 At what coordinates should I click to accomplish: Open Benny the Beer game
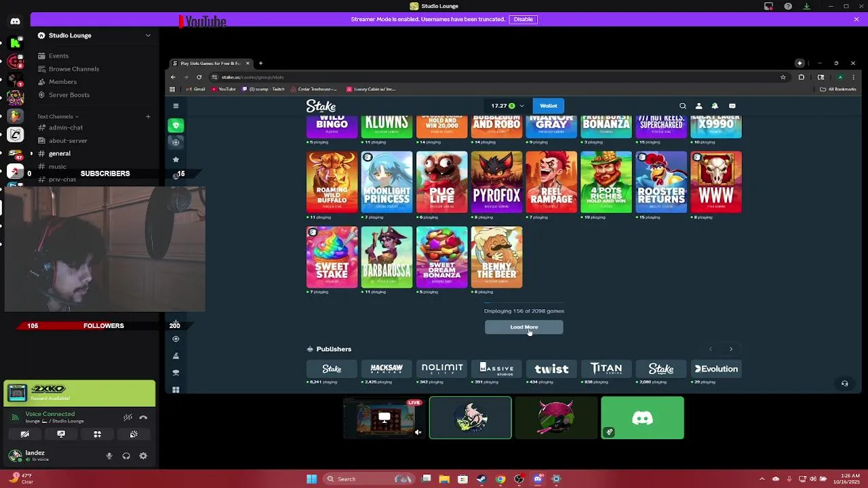click(x=496, y=258)
